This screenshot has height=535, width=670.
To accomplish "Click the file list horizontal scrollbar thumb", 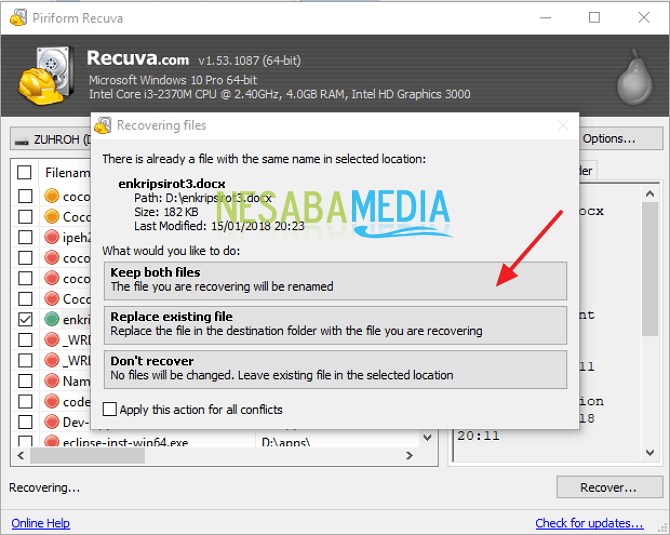I will (87, 456).
